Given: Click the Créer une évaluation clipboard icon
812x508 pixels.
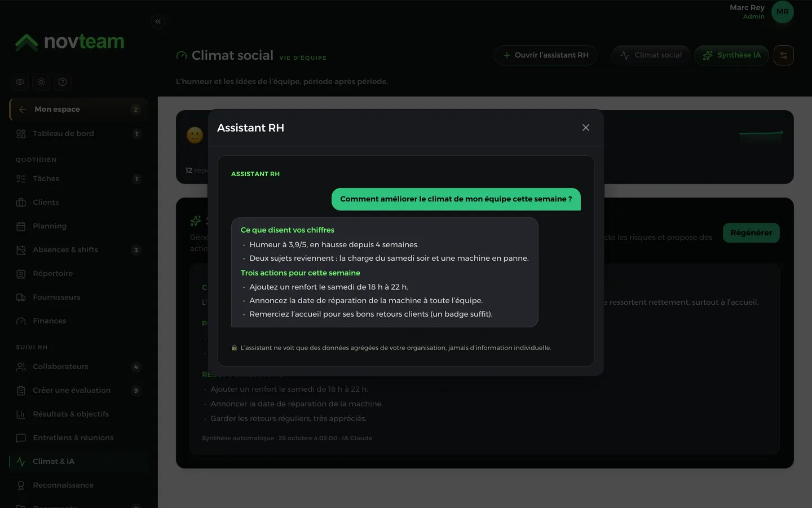Looking at the screenshot, I should tap(21, 391).
